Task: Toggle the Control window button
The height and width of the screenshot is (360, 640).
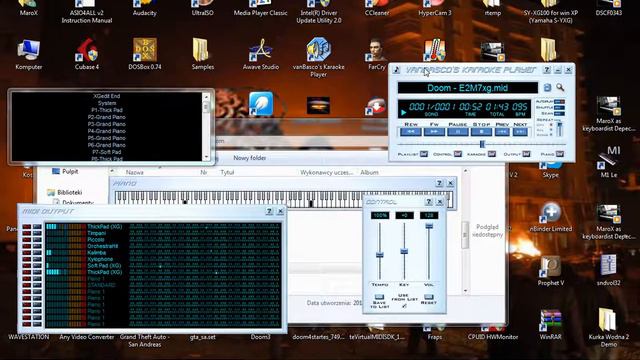Action: pos(458,154)
